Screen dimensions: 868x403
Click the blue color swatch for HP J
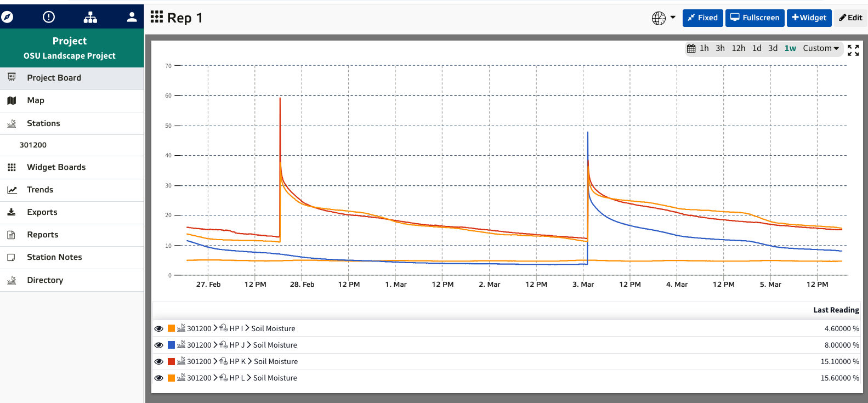tap(171, 345)
